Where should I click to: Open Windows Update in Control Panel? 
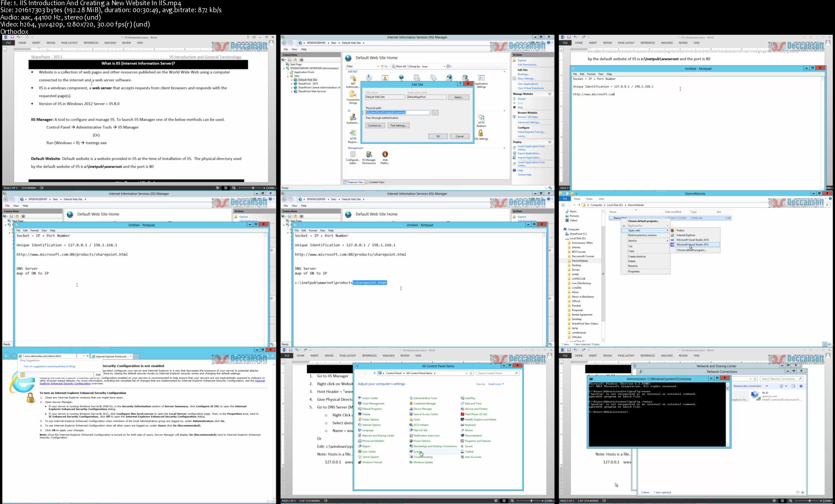pyautogui.click(x=421, y=462)
